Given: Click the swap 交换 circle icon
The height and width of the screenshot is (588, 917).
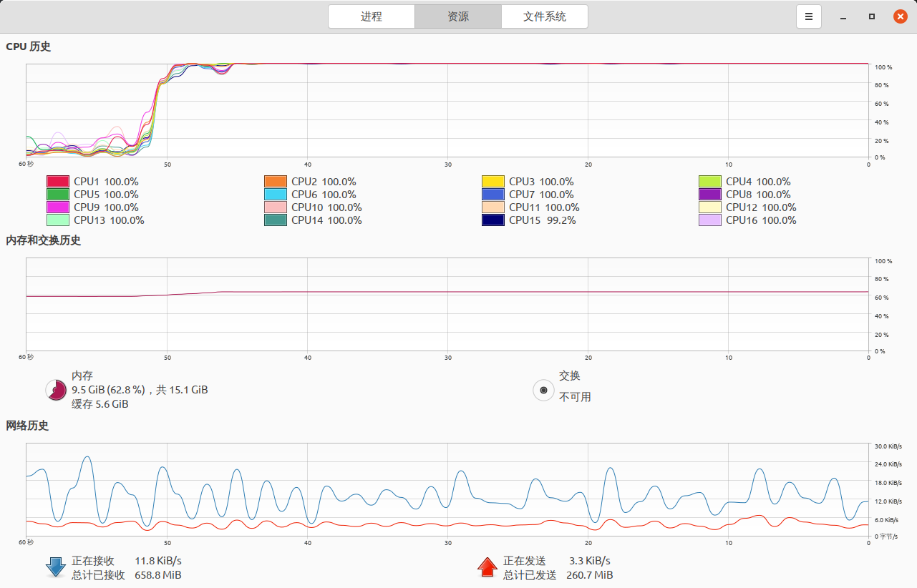Looking at the screenshot, I should point(544,390).
